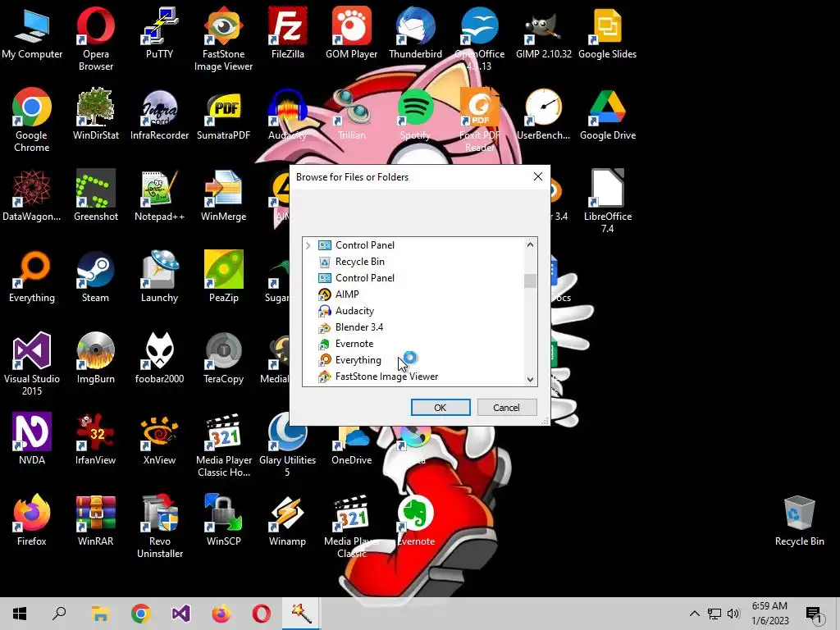840x630 pixels.
Task: Click the WinSCP desktop icon
Action: point(223,519)
